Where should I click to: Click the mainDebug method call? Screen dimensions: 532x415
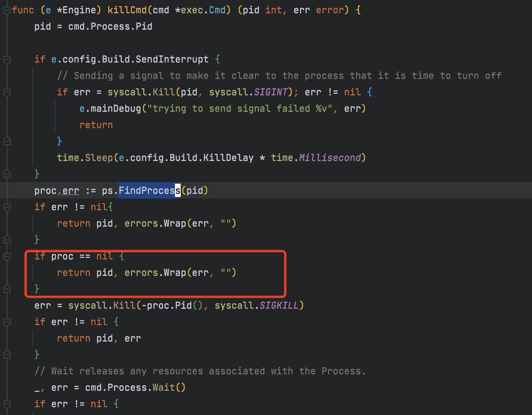(116, 109)
